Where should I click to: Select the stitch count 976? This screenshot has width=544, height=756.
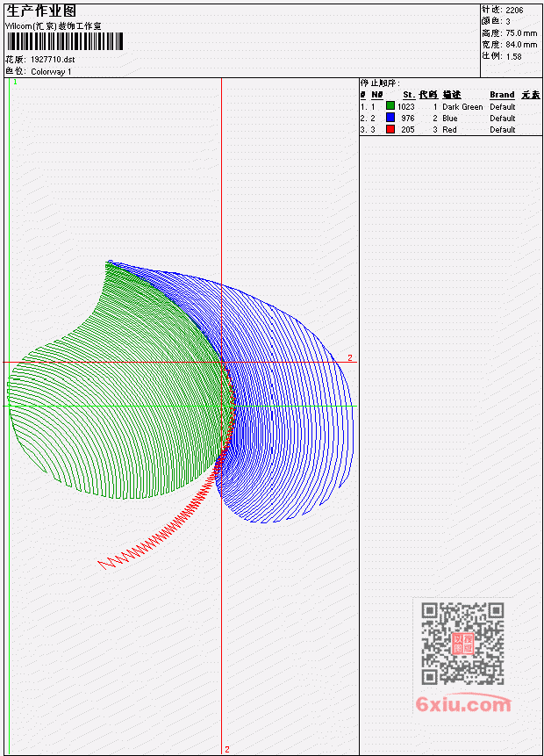[x=408, y=119]
